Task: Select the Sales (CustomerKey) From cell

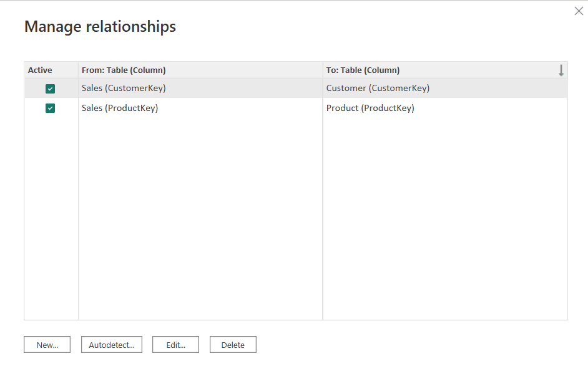Action: pos(124,89)
